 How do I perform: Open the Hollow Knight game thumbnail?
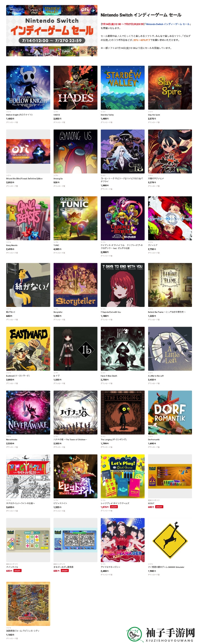28,88
